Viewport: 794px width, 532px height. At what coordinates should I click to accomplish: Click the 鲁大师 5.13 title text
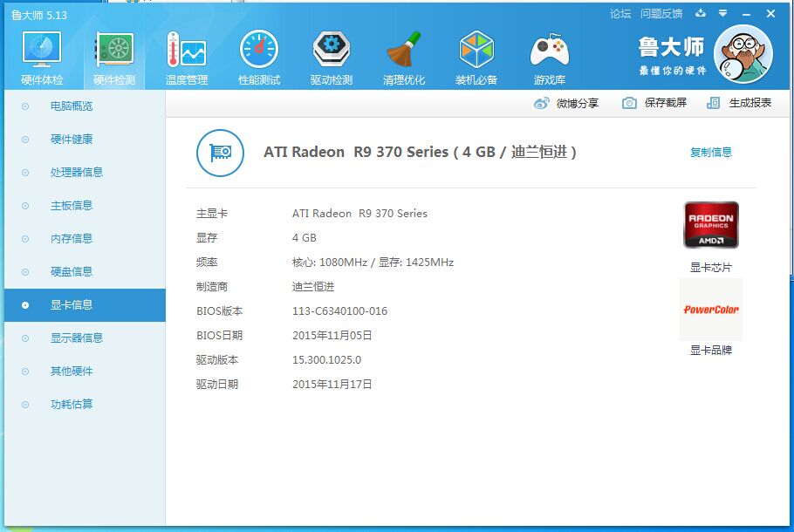coord(39,15)
